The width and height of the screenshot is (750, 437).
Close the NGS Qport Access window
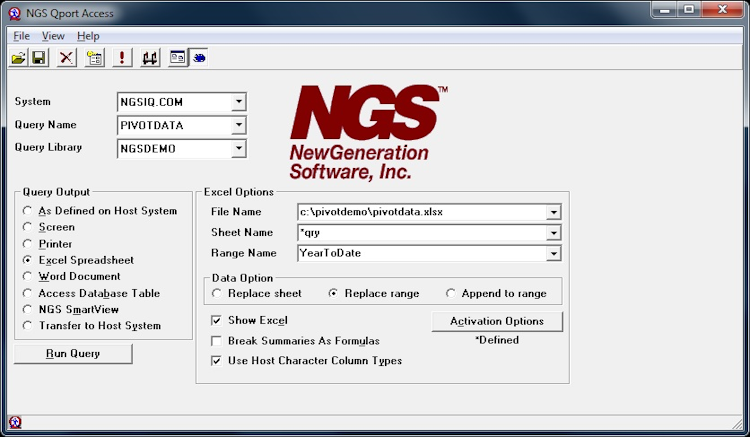point(723,9)
